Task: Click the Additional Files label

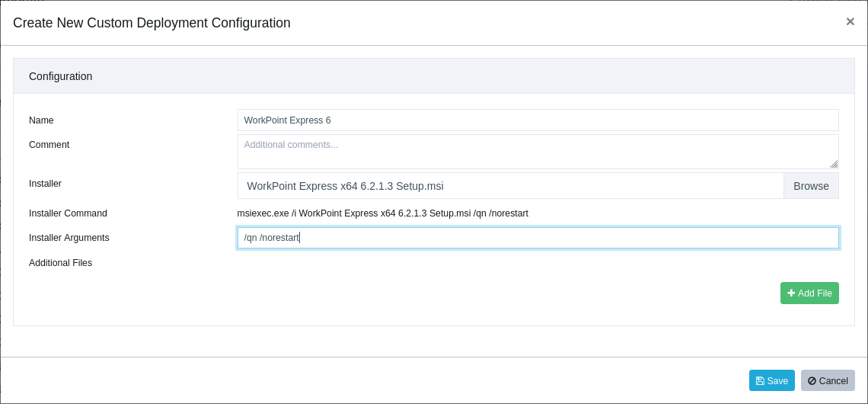Action: pyautogui.click(x=60, y=263)
